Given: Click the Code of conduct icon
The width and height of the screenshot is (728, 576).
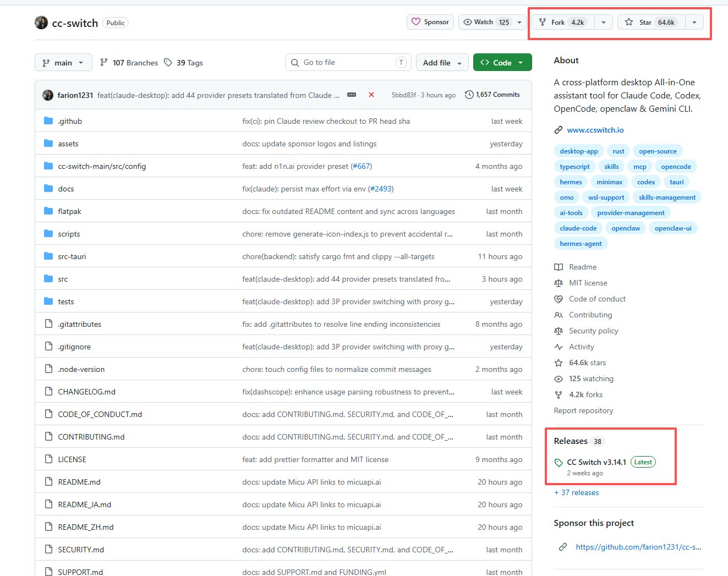Looking at the screenshot, I should pyautogui.click(x=559, y=299).
